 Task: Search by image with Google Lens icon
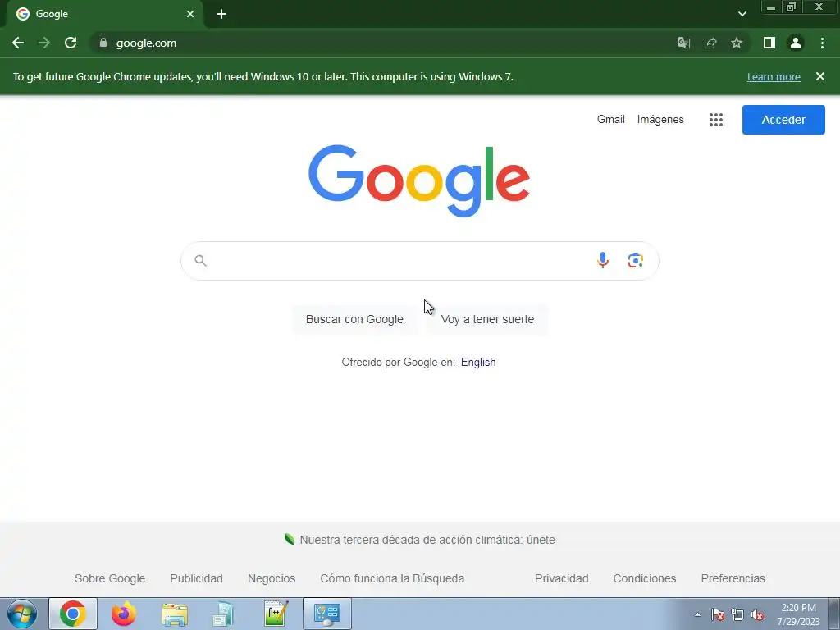(636, 260)
